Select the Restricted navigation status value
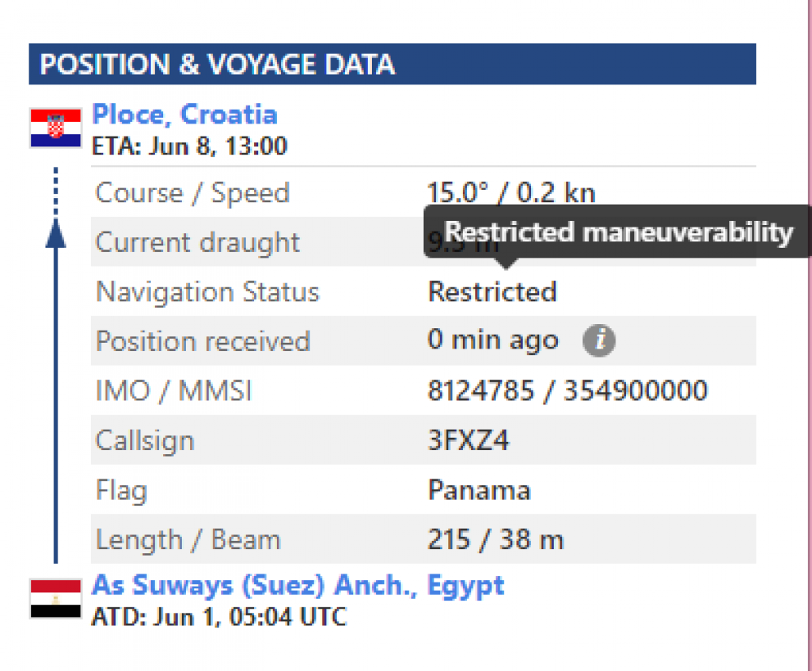The image size is (812, 671). pyautogui.click(x=492, y=292)
